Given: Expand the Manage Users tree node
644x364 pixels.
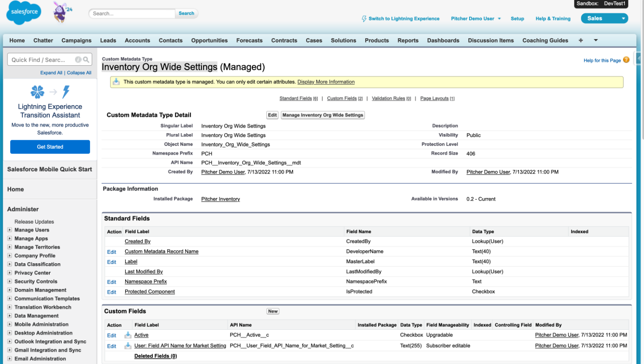Looking at the screenshot, I should [10, 230].
